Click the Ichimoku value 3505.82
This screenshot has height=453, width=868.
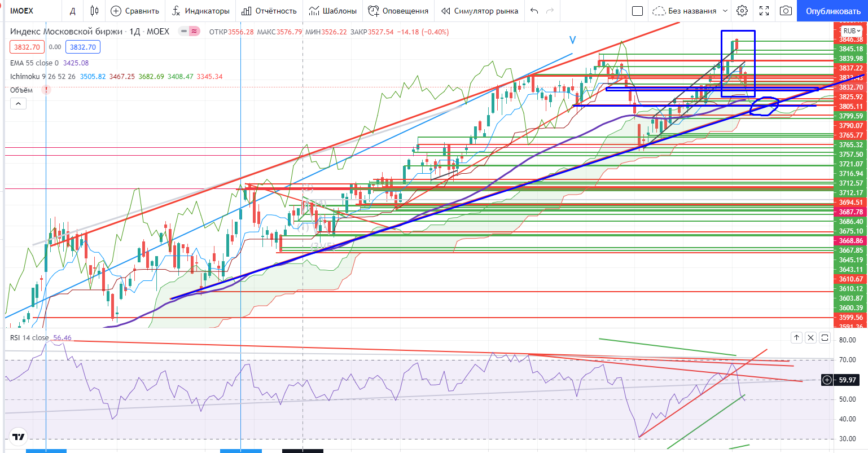[x=92, y=77]
